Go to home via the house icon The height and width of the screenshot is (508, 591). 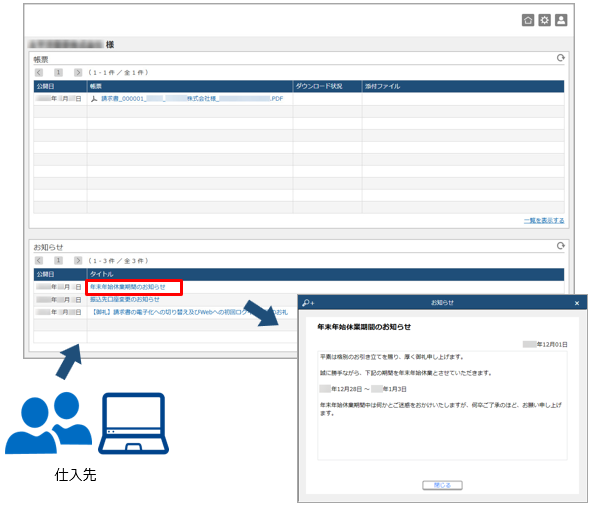point(528,20)
